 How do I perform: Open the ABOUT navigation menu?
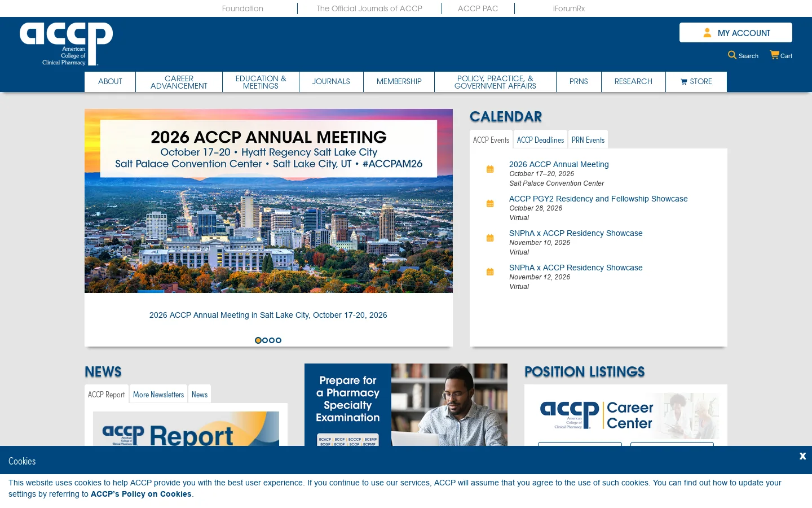[x=110, y=82]
